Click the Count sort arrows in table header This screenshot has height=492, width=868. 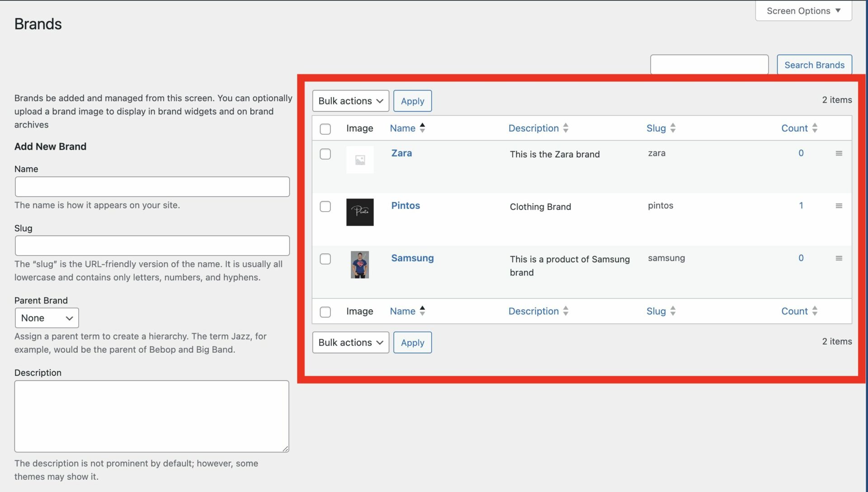click(815, 128)
